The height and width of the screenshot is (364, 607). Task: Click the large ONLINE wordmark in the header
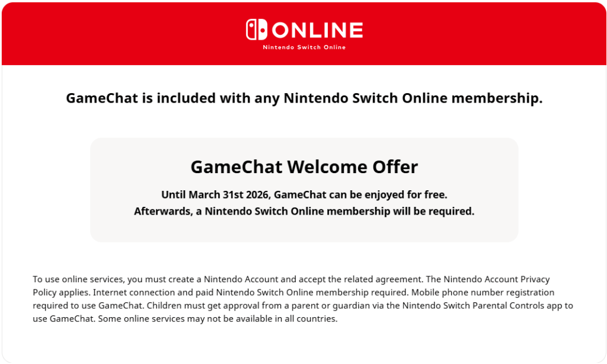pyautogui.click(x=318, y=30)
